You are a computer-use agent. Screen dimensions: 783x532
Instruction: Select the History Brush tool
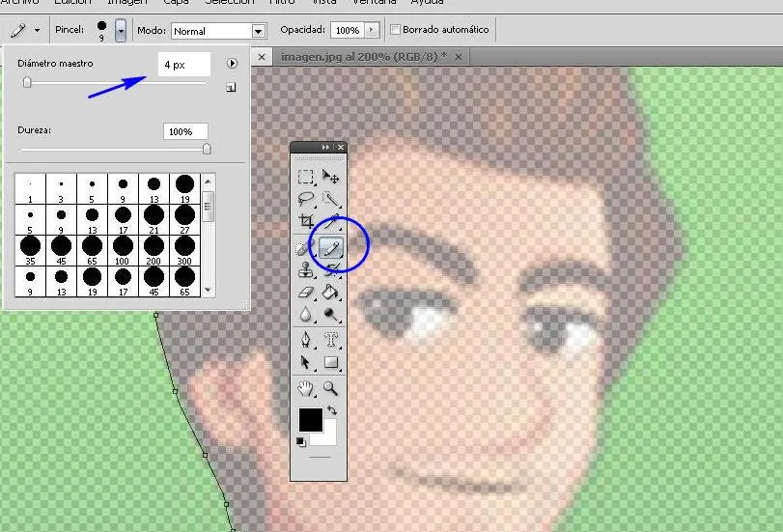tap(330, 269)
